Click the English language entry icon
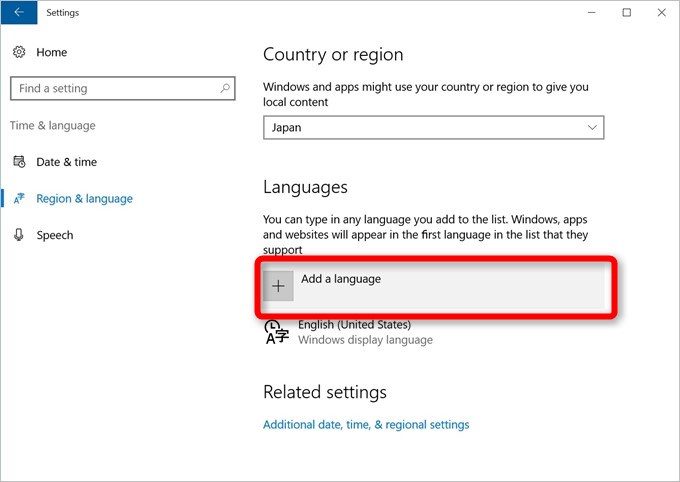680x482 pixels. (277, 332)
